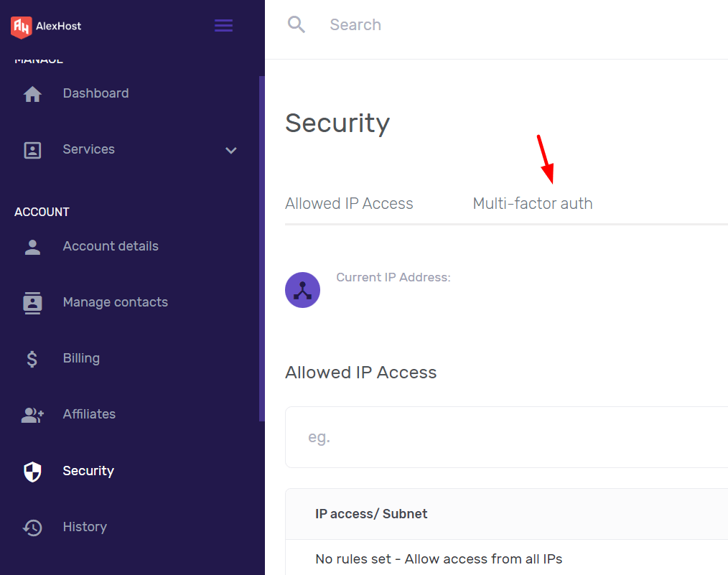Image resolution: width=728 pixels, height=575 pixels.
Task: Toggle the hamburger menu icon
Action: pos(223,26)
